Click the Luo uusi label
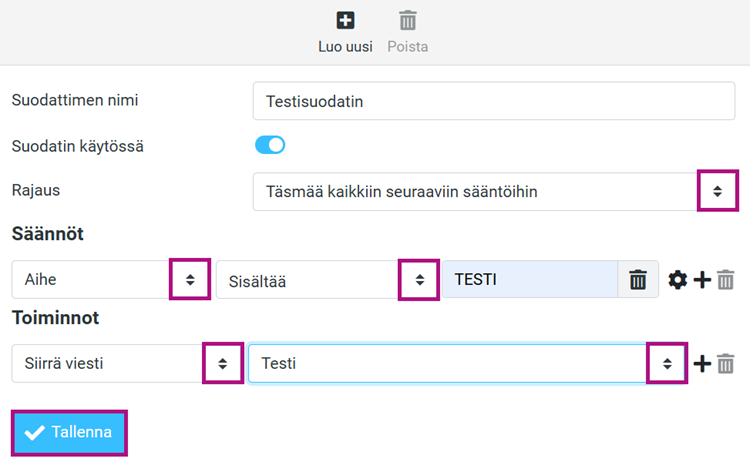The height and width of the screenshot is (472, 750). point(345,47)
